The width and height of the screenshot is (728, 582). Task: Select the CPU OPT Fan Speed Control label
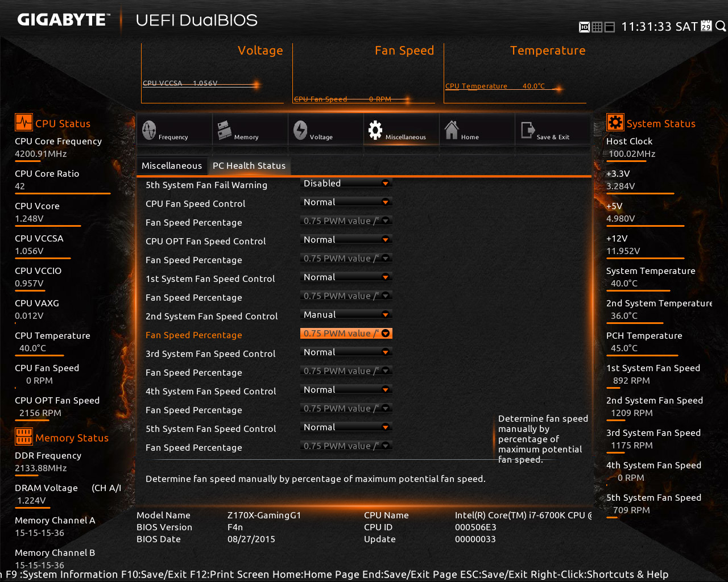click(206, 241)
